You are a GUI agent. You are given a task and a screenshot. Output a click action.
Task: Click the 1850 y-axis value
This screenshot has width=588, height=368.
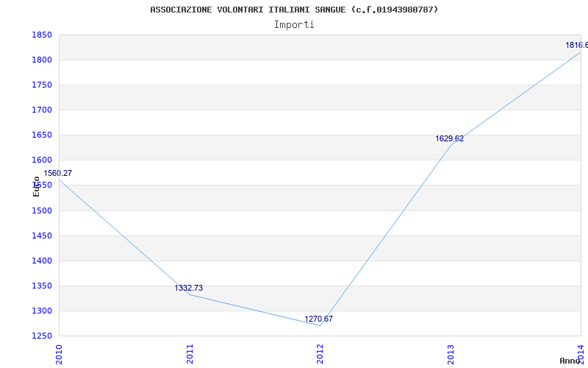(x=42, y=35)
